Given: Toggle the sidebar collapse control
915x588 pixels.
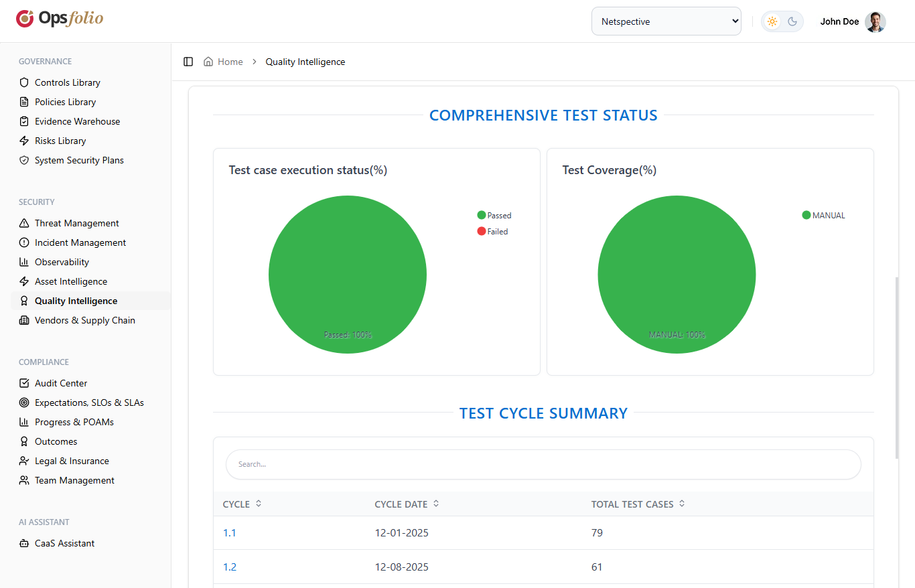Looking at the screenshot, I should (188, 61).
